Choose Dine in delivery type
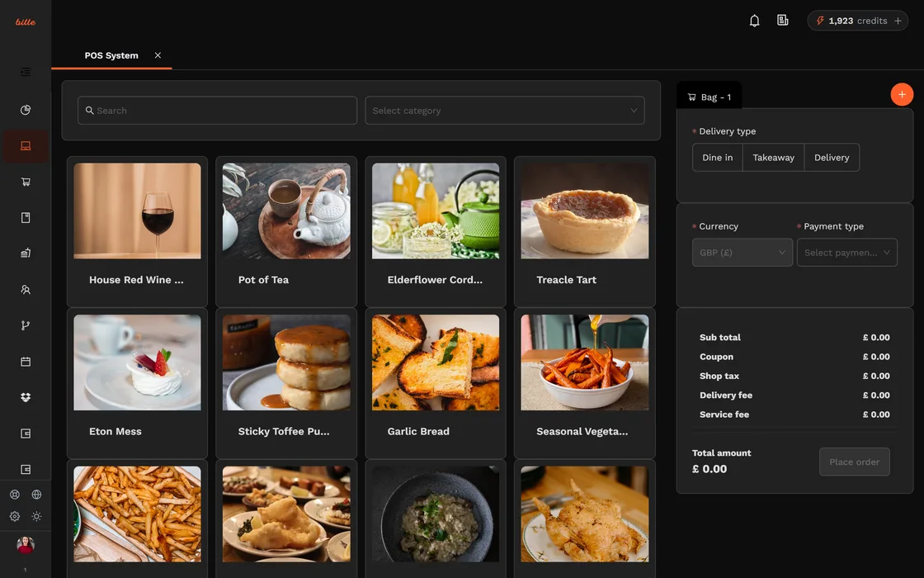This screenshot has width=924, height=578. point(717,158)
